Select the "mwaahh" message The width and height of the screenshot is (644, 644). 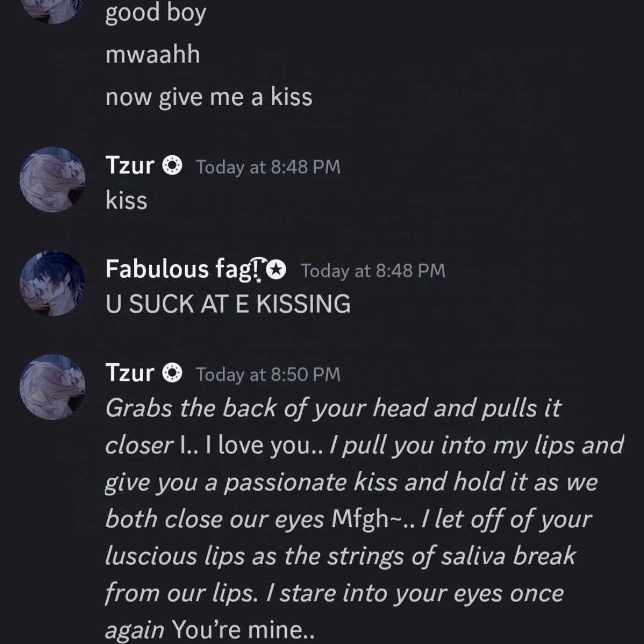pos(153,54)
